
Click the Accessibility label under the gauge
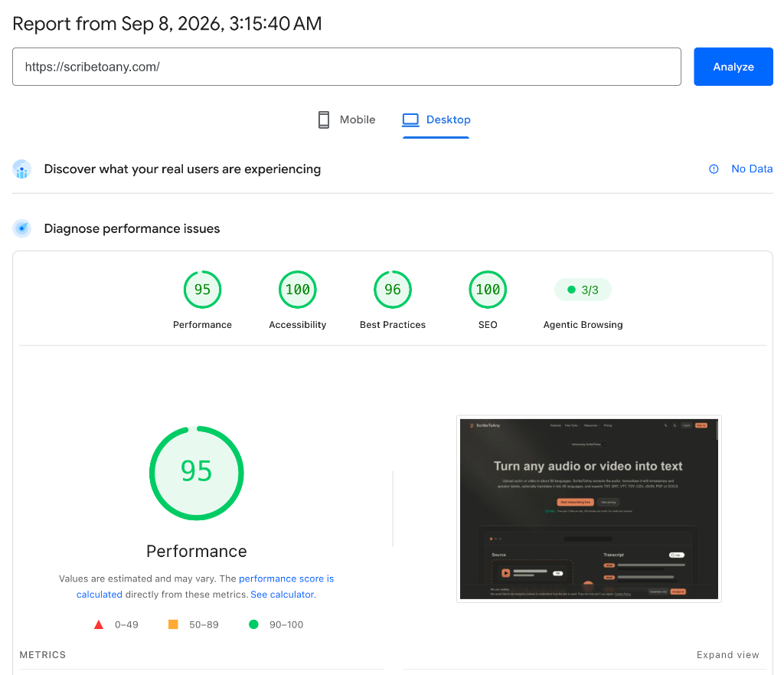[298, 325]
